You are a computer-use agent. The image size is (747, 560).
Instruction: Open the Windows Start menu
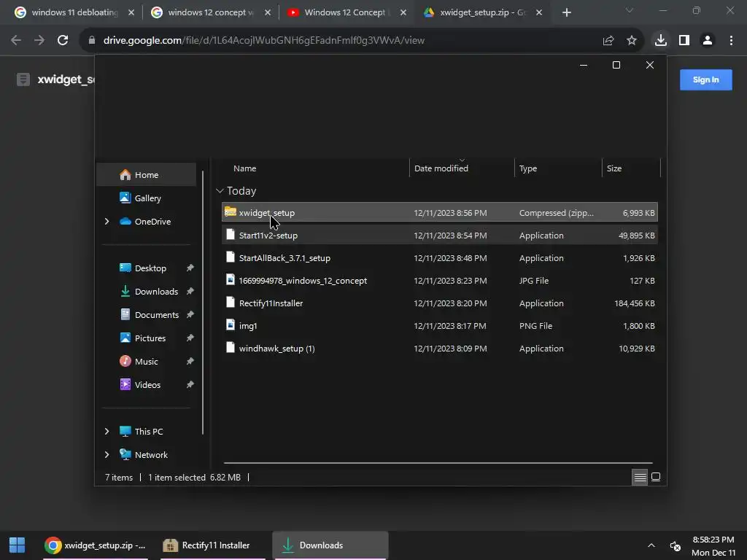18,545
